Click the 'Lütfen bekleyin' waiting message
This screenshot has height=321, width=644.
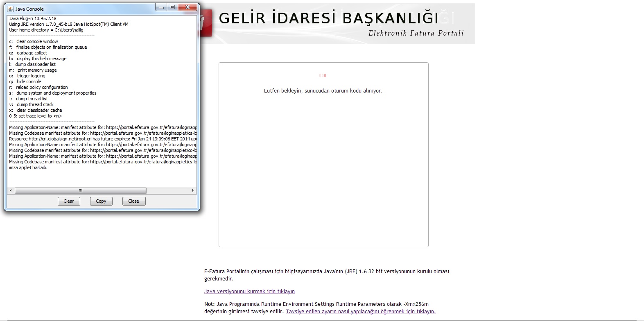pyautogui.click(x=323, y=91)
